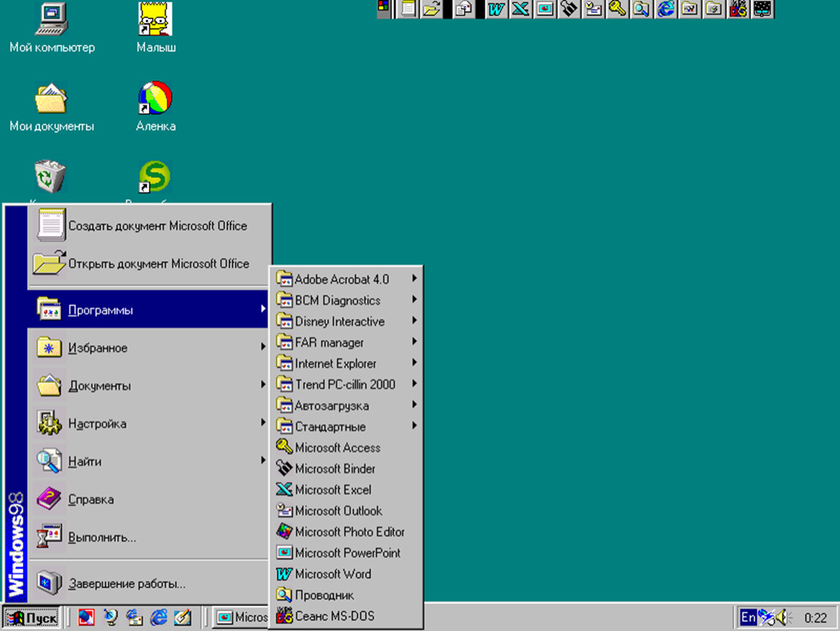The image size is (840, 631).
Task: Choose Справка in the Start menu
Action: tap(148, 499)
